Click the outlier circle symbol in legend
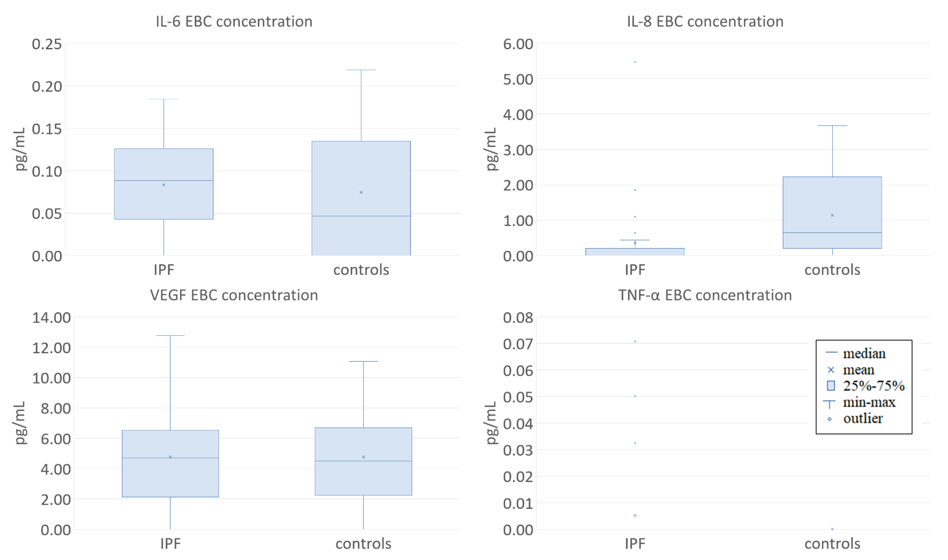The width and height of the screenshot is (948, 560). [x=829, y=419]
